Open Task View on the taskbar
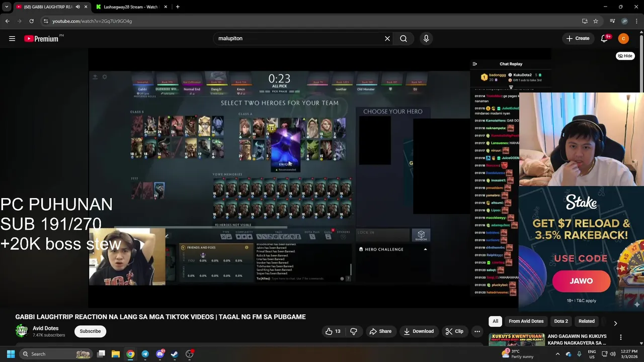This screenshot has height=362, width=644. click(x=101, y=354)
